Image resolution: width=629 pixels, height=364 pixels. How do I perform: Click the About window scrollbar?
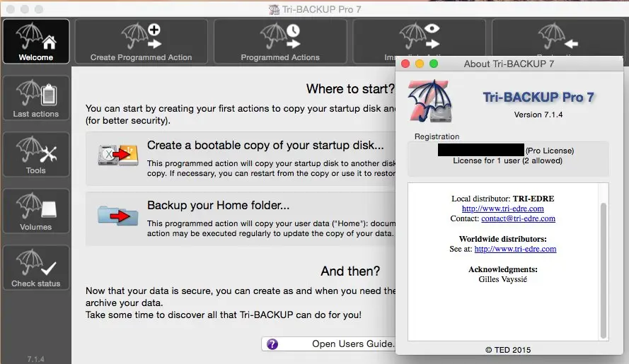tap(604, 271)
